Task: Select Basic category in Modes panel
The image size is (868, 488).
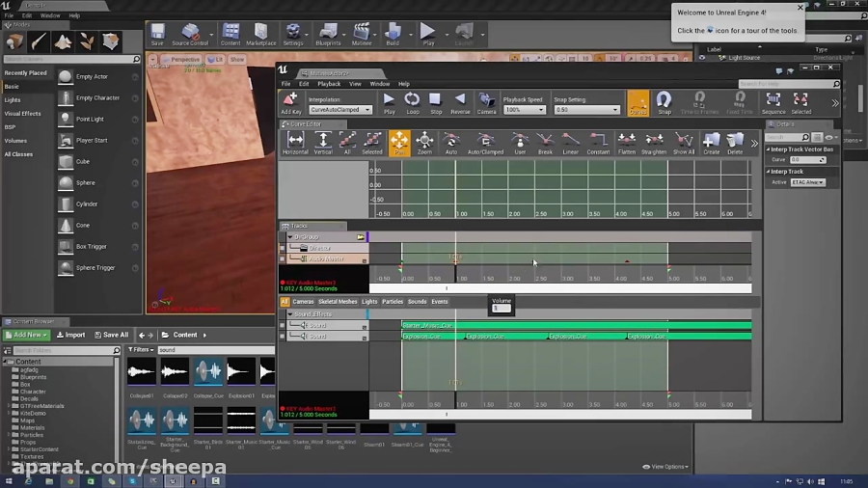Action: point(12,86)
